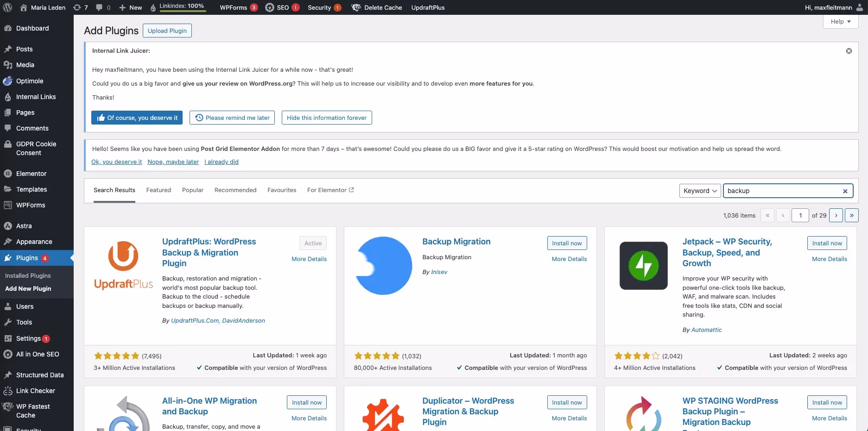This screenshot has width=868, height=431.
Task: Switch to the Favourites tab
Action: coord(282,190)
